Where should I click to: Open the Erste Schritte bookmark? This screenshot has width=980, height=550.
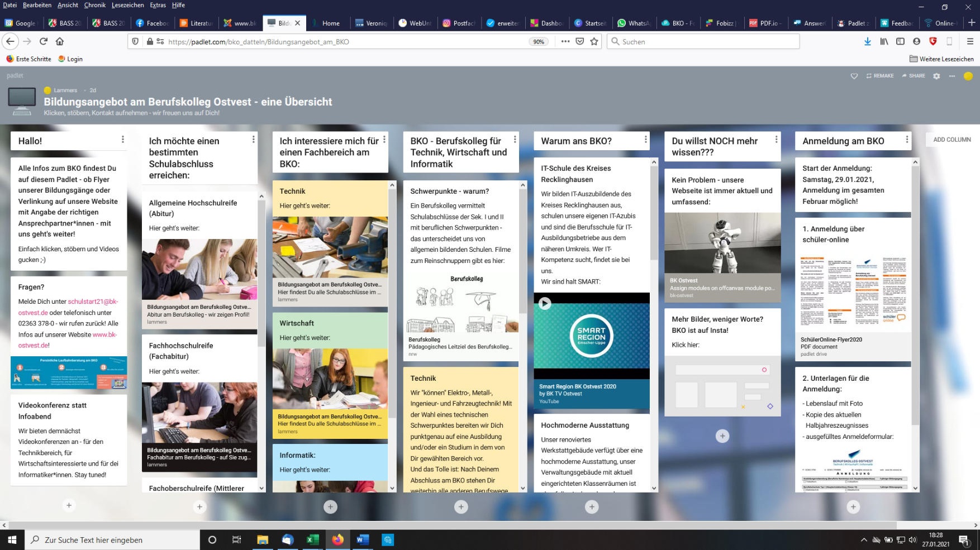(28, 59)
